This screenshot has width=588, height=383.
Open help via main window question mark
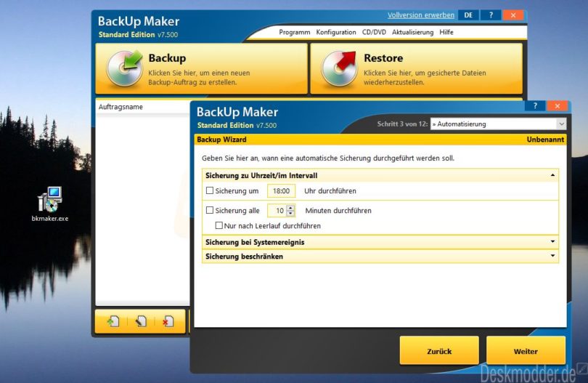click(491, 15)
